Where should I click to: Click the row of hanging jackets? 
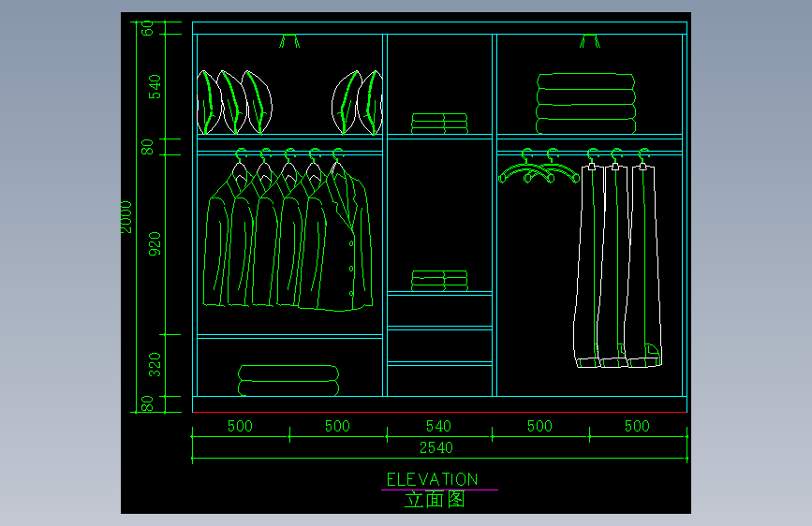coord(288,230)
